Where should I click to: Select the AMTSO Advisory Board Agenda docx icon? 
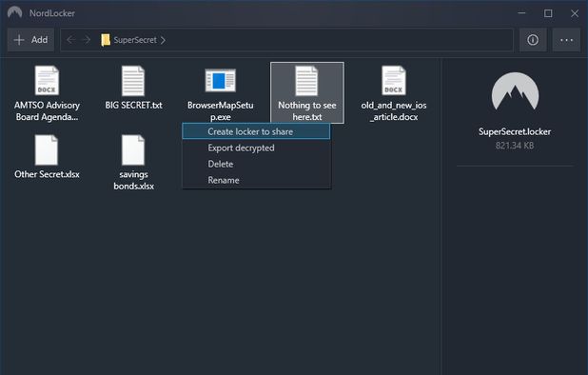pyautogui.click(x=47, y=80)
